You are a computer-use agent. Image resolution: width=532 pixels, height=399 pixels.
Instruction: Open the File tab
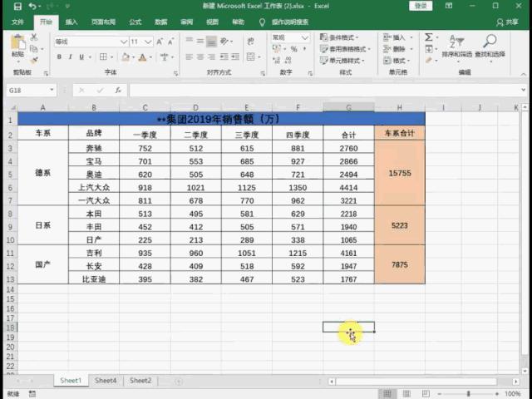17,22
